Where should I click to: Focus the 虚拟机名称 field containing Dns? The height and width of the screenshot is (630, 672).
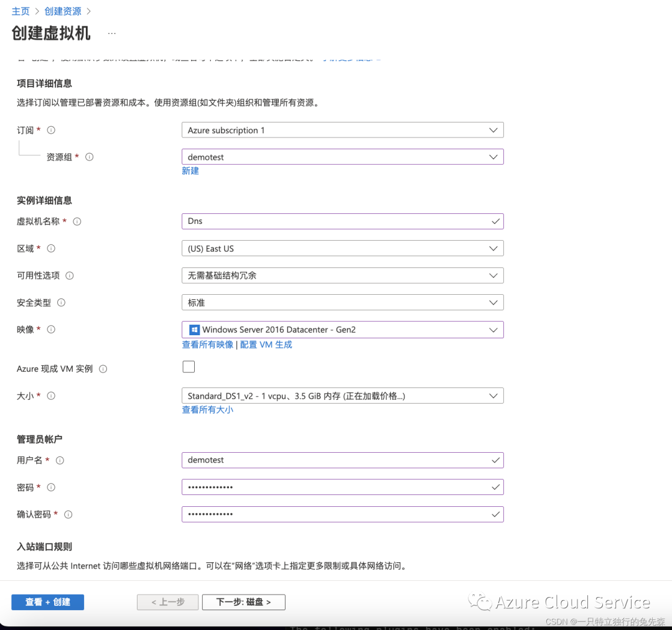tap(342, 221)
